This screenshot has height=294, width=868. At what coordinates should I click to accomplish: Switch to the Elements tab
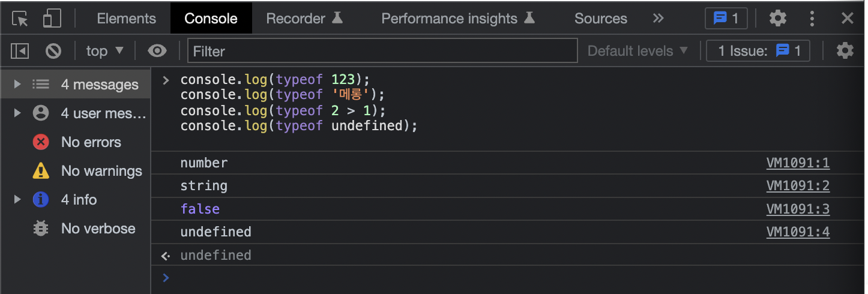[126, 19]
